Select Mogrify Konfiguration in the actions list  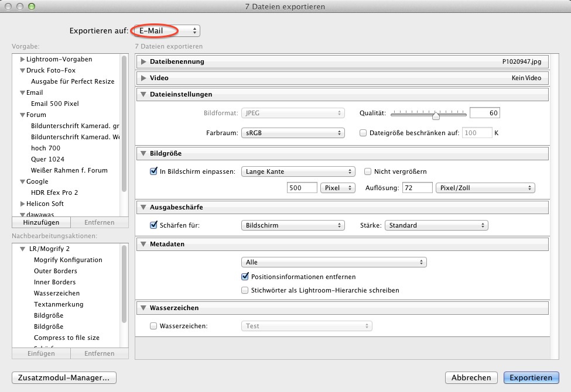68,260
